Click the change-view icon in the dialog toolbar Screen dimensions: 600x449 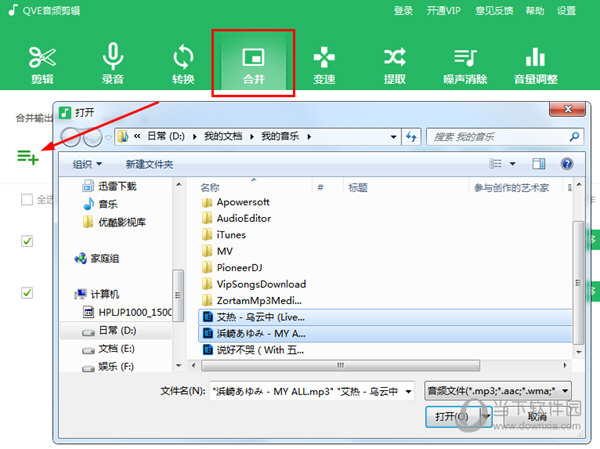[496, 164]
